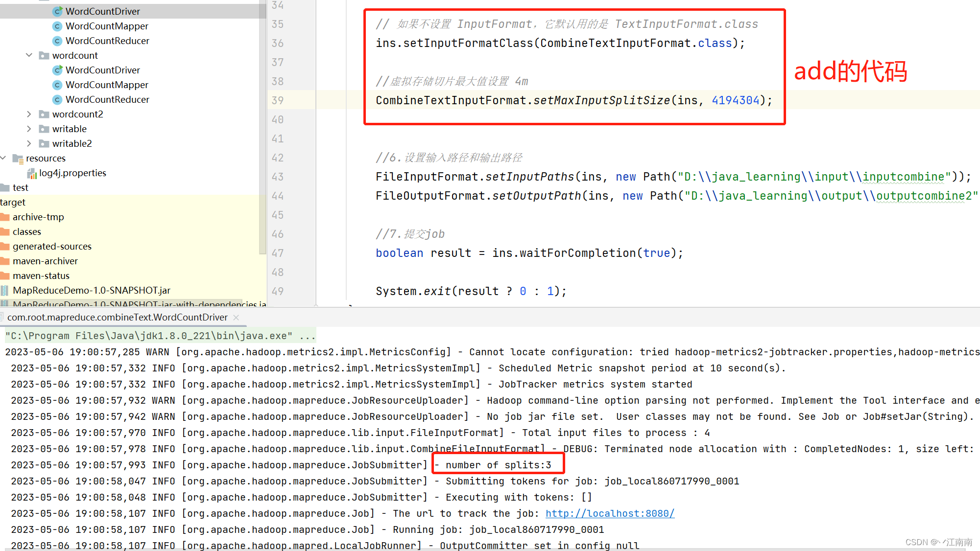Screen dimensions: 980x551
Task: Expand the wordcount2 package node
Action: coord(29,114)
